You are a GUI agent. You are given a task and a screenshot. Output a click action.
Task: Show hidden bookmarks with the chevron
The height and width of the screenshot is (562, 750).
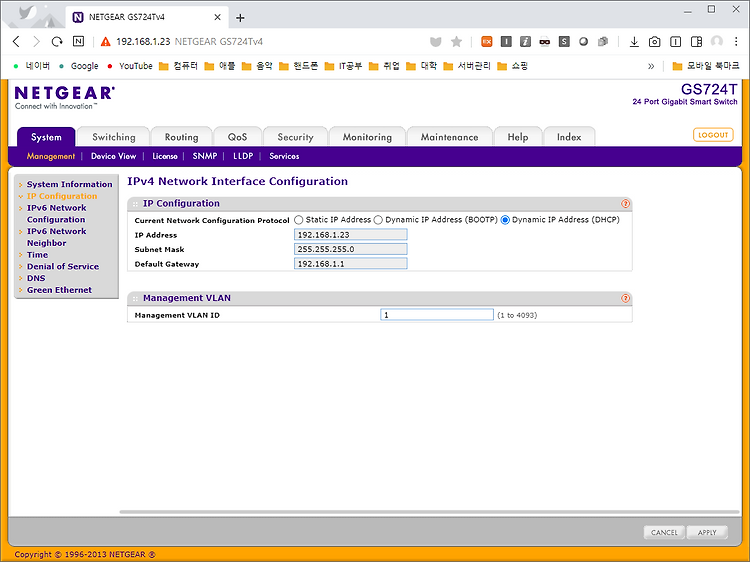[x=651, y=66]
